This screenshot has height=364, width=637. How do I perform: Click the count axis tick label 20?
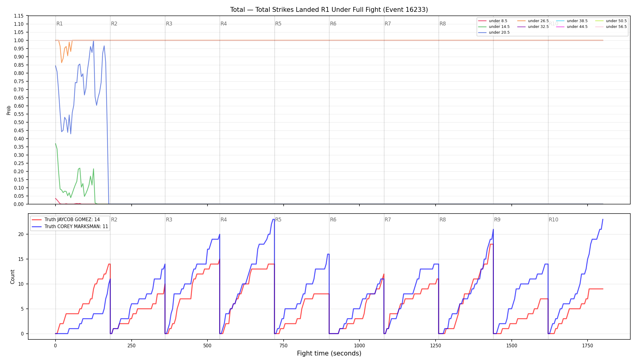pos(21,234)
